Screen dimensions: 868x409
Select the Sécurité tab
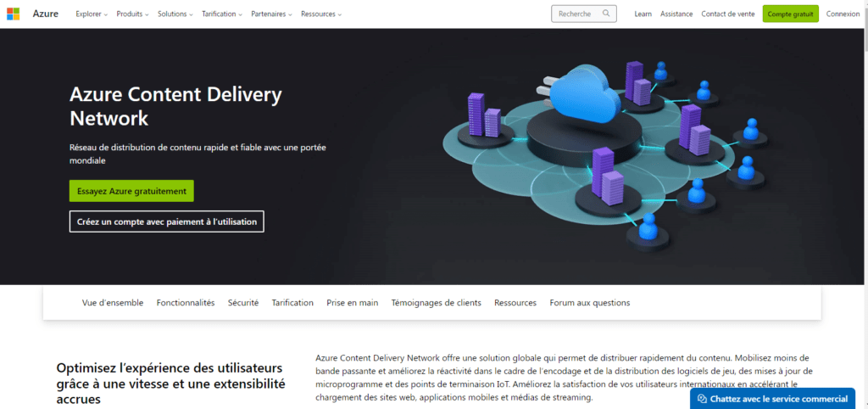243,303
